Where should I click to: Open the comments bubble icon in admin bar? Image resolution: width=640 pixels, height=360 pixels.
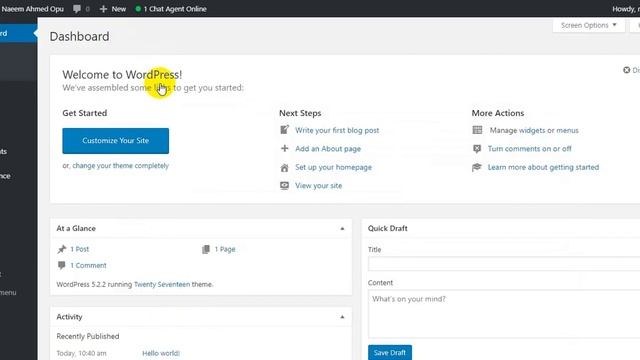(77, 9)
